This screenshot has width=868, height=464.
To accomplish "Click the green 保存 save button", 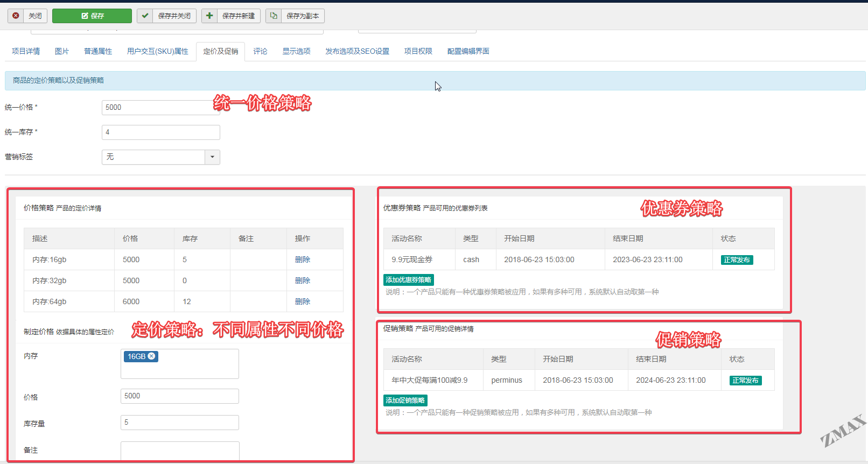I will (92, 16).
